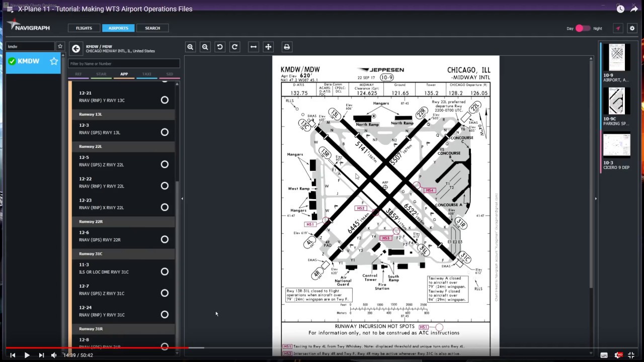
Task: Collapse the left panel via arrow handle
Action: (182, 199)
